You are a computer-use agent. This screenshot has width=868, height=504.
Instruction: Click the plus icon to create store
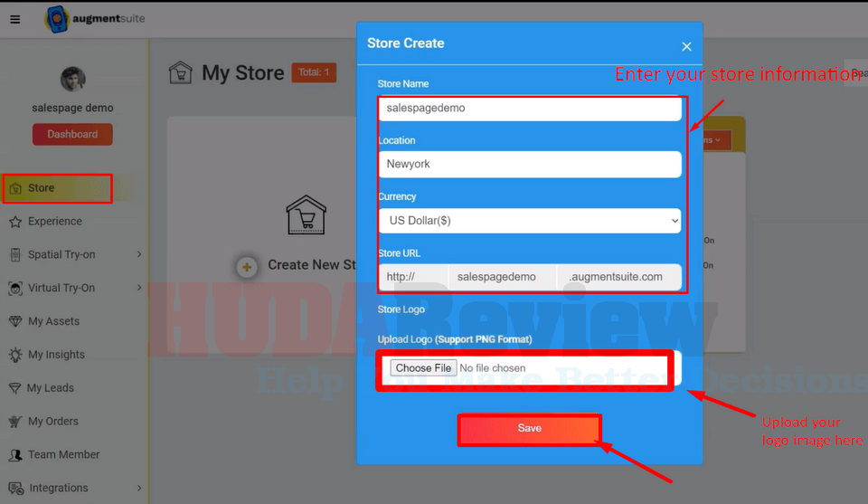click(x=247, y=268)
